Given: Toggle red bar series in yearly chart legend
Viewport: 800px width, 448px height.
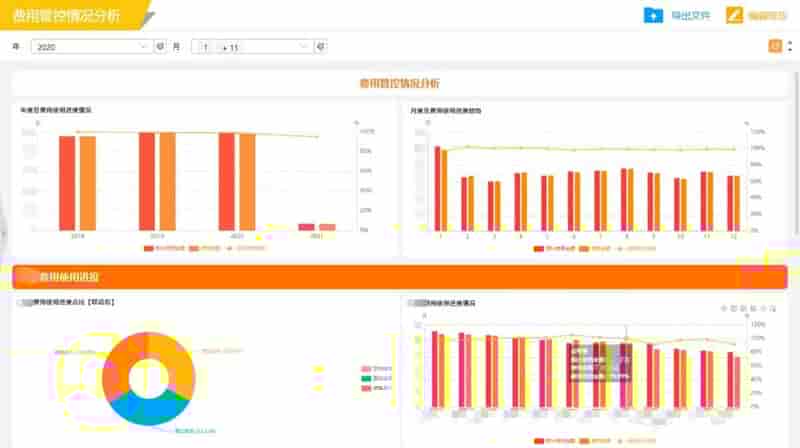Looking at the screenshot, I should click(x=164, y=248).
